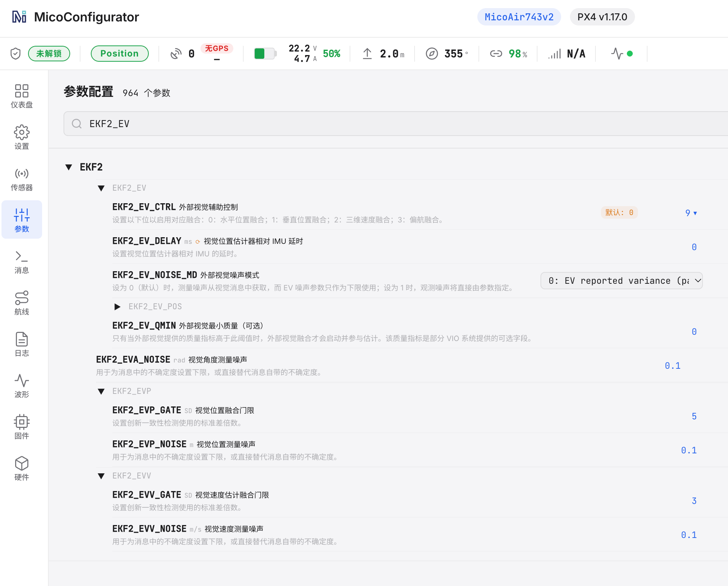Click the 默认: 0 default value tag
The width and height of the screenshot is (728, 586).
619,212
